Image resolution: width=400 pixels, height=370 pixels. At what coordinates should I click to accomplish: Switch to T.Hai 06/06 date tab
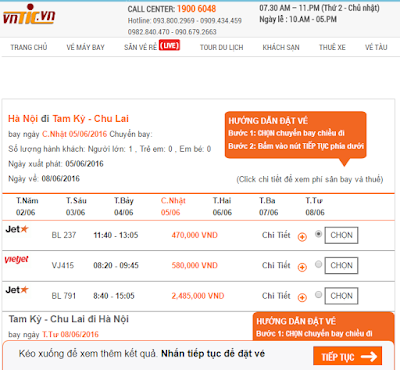click(x=222, y=206)
